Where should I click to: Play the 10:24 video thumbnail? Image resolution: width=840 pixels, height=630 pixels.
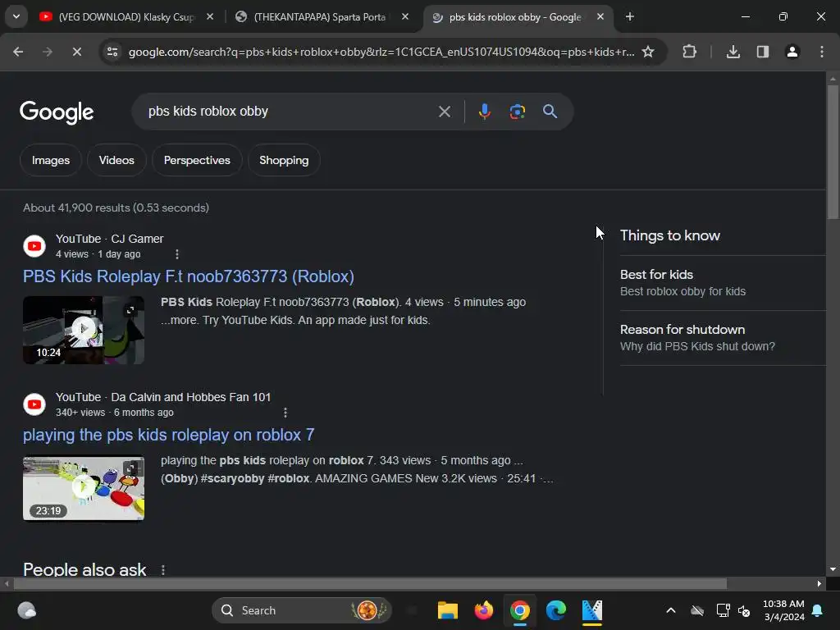[x=84, y=330]
